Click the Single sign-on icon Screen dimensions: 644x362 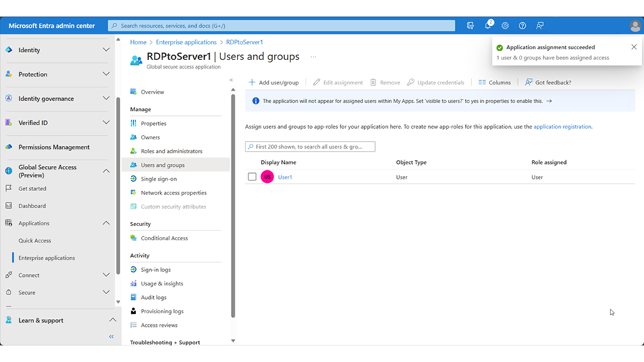[x=133, y=179]
